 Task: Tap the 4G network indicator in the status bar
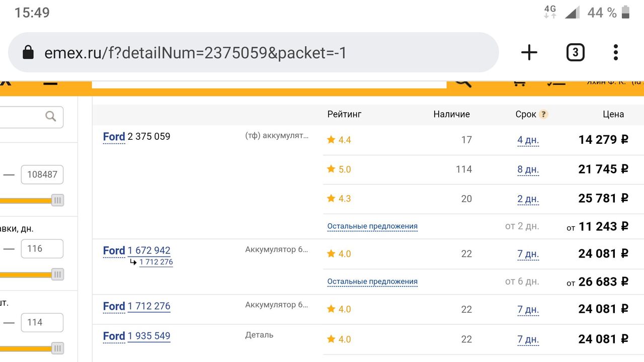tap(550, 12)
